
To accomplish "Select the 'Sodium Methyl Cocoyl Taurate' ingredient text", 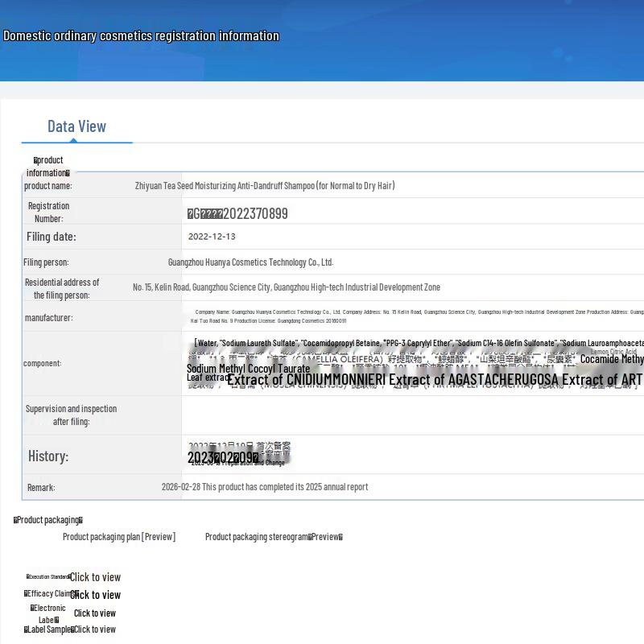I will coord(248,369).
